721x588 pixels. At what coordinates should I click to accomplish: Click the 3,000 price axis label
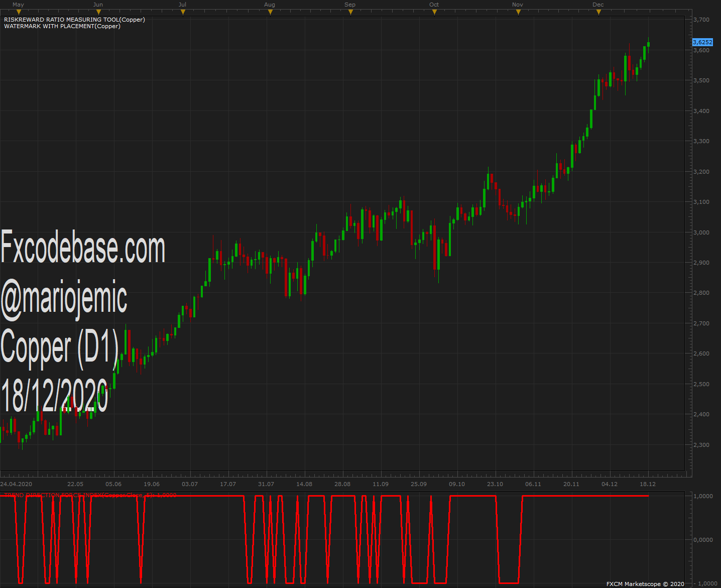click(x=701, y=232)
